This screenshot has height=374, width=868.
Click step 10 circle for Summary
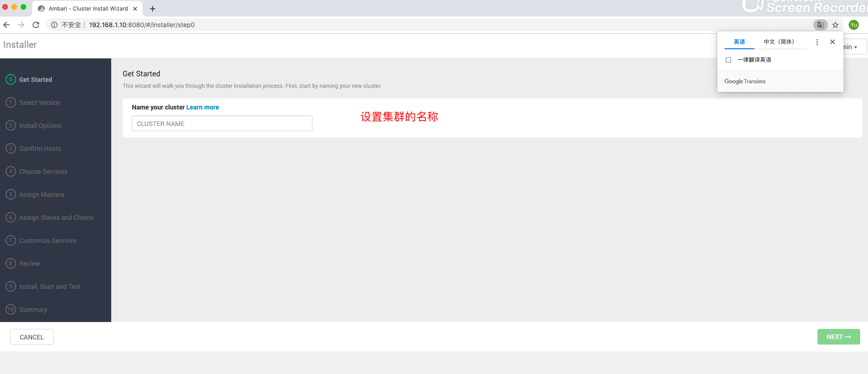[x=11, y=310]
